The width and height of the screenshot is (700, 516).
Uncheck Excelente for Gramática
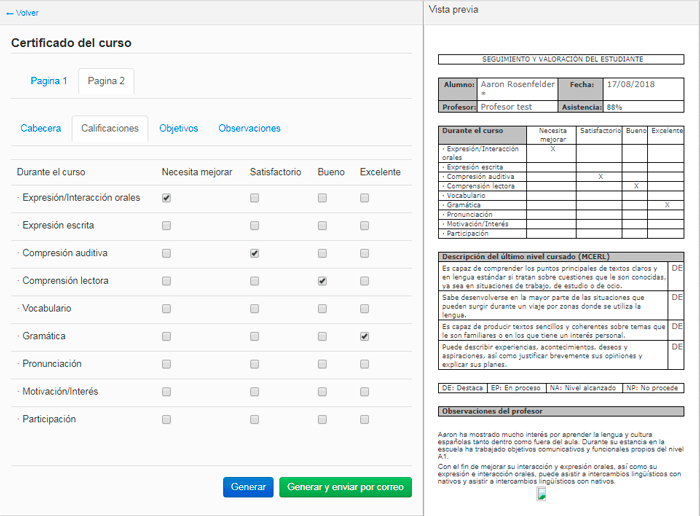point(365,337)
